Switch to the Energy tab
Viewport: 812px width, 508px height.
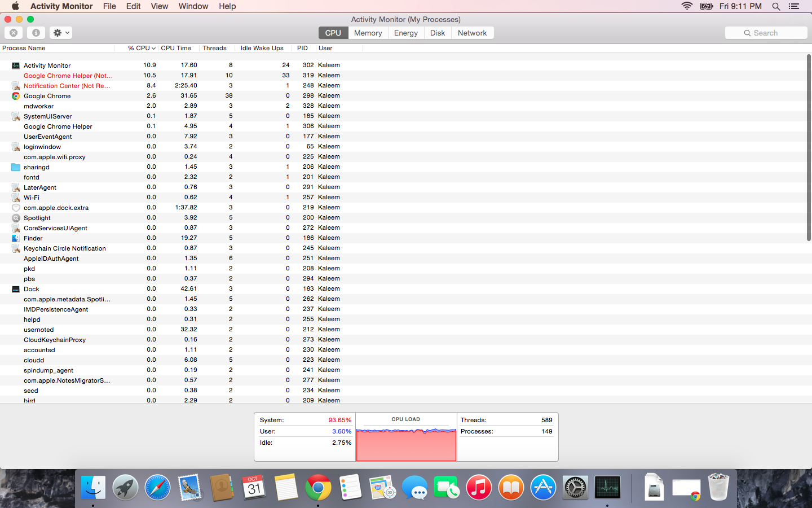406,33
